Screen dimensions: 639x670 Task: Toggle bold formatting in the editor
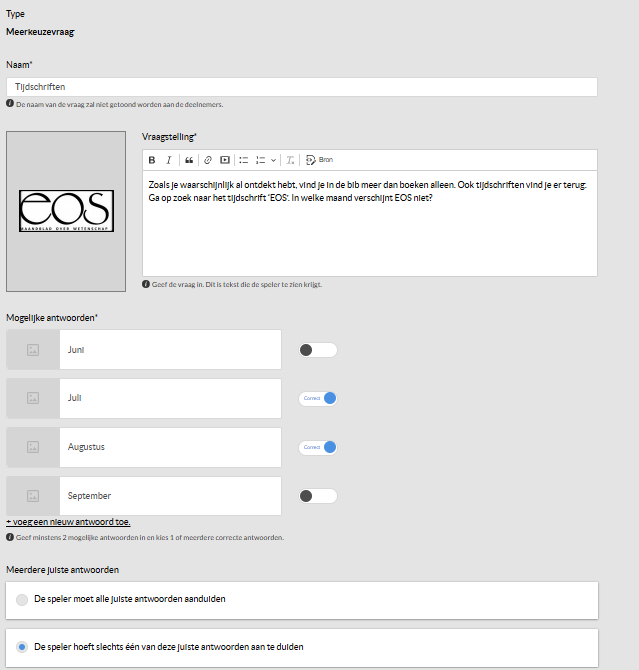152,160
